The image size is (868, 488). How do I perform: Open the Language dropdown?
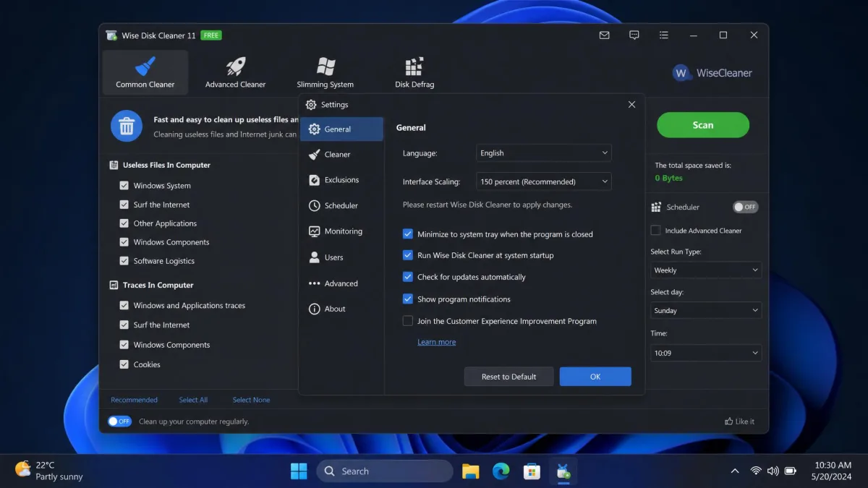click(x=544, y=153)
